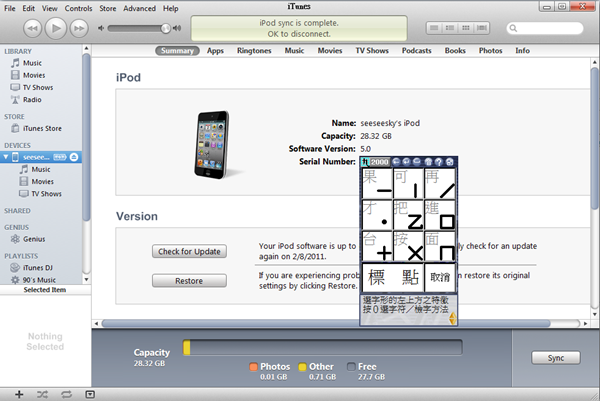Image resolution: width=600 pixels, height=401 pixels.
Task: Click the low volume speaker icon
Action: click(101, 28)
